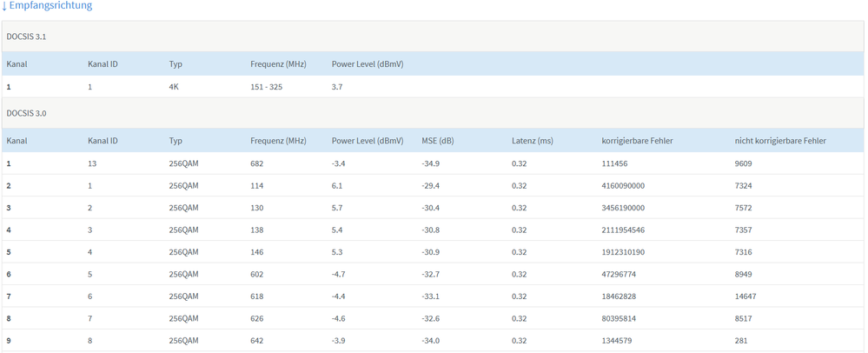868x353 pixels.
Task: Select the 3.7 power level value
Action: [337, 87]
